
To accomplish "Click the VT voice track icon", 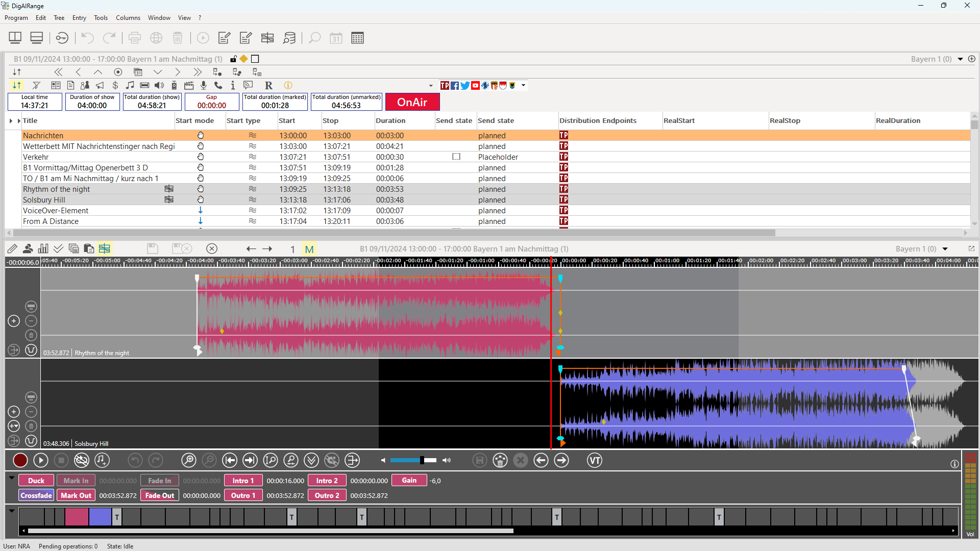I will pyautogui.click(x=594, y=461).
